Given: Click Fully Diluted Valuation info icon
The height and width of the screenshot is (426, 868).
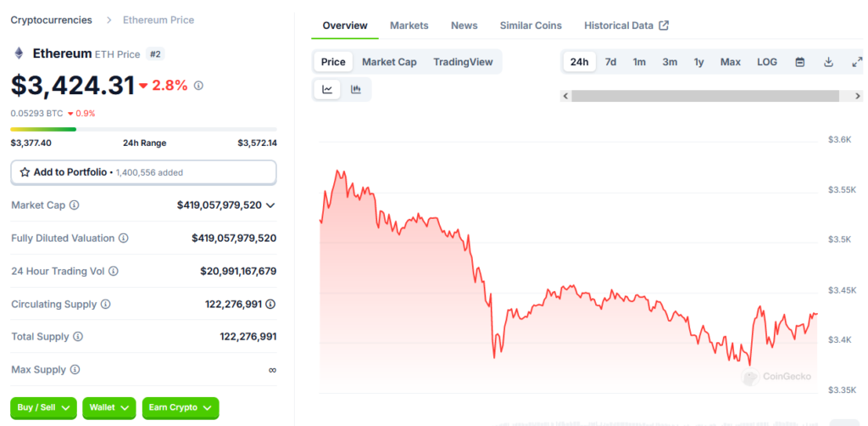Looking at the screenshot, I should click(124, 238).
